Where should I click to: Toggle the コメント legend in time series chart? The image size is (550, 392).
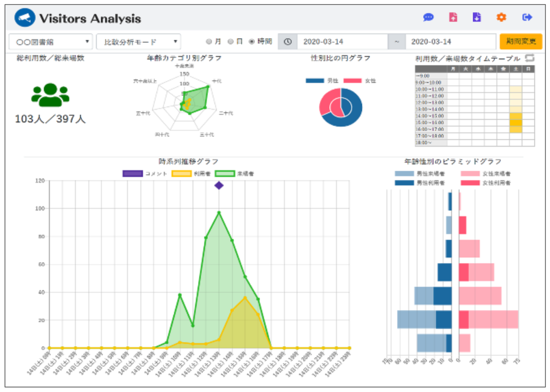coord(144,174)
